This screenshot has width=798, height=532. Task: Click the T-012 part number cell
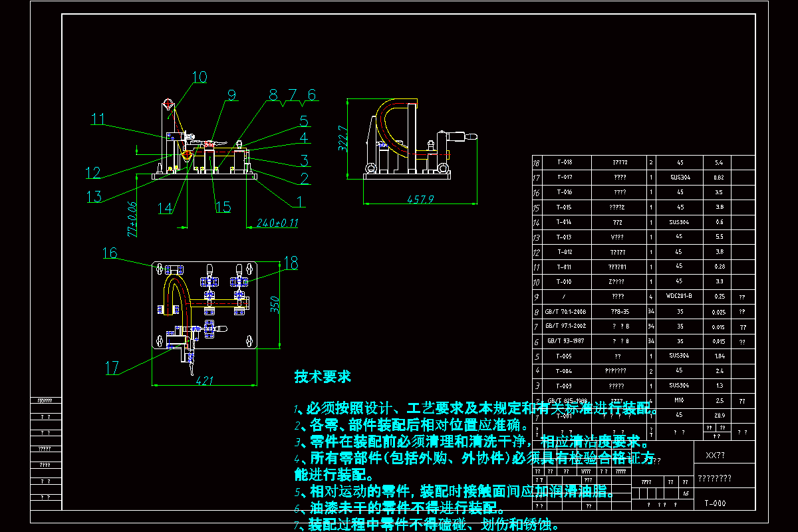(x=563, y=252)
